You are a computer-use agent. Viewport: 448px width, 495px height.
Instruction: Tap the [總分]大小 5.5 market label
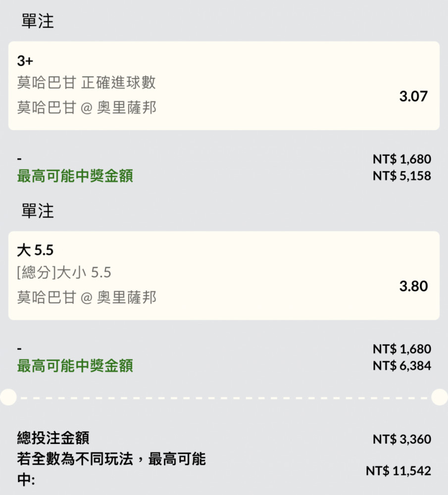(x=64, y=272)
